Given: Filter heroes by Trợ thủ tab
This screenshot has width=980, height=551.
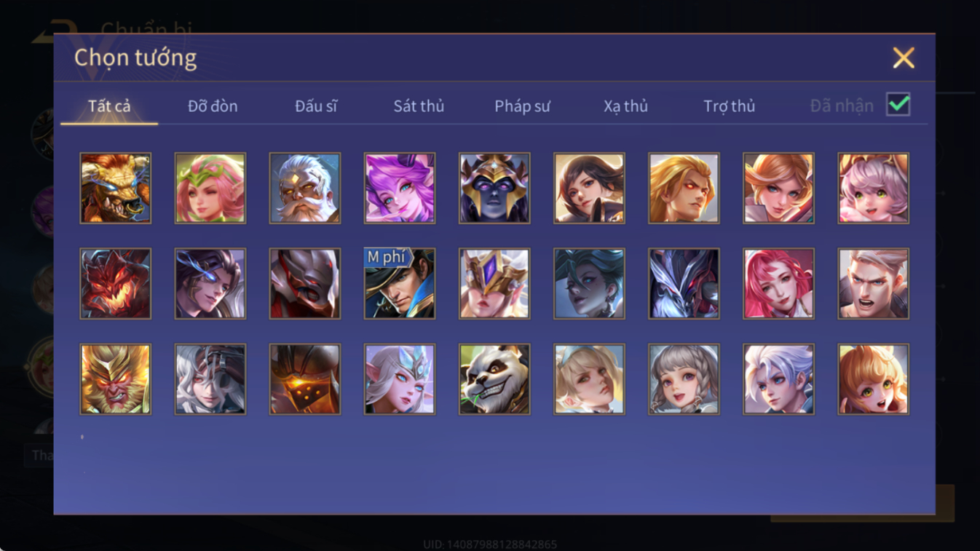Looking at the screenshot, I should (729, 106).
